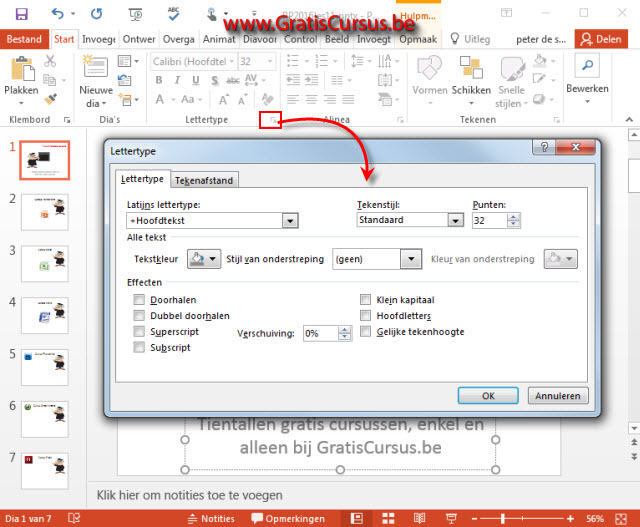Screen dimensions: 640x527
Task: Select slide 3 thumbnail
Action: click(45, 264)
